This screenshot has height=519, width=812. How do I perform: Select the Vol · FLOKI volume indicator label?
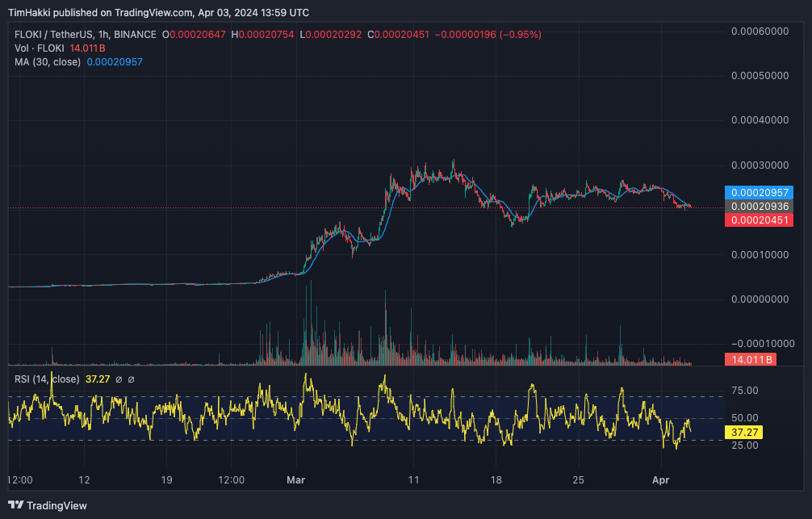pyautogui.click(x=39, y=48)
